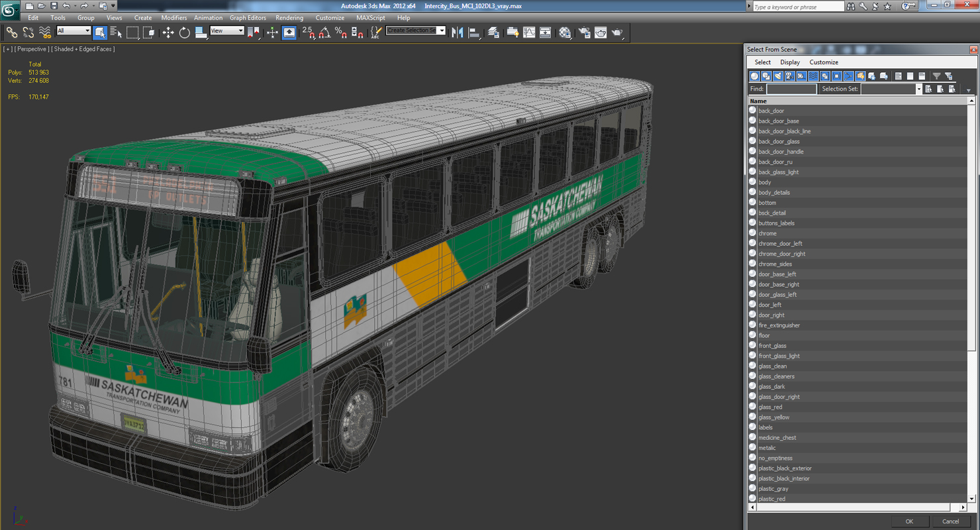Open Shaded + Edged Faces viewport menu
This screenshot has width=980, height=530.
click(84, 49)
